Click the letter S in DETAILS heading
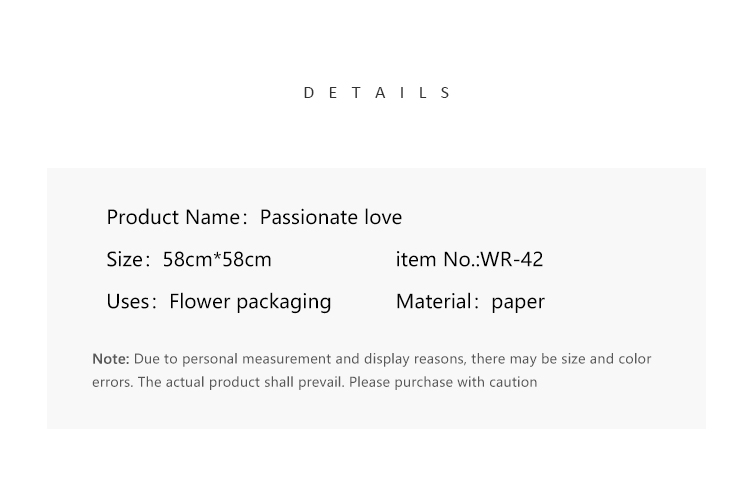 click(x=445, y=93)
